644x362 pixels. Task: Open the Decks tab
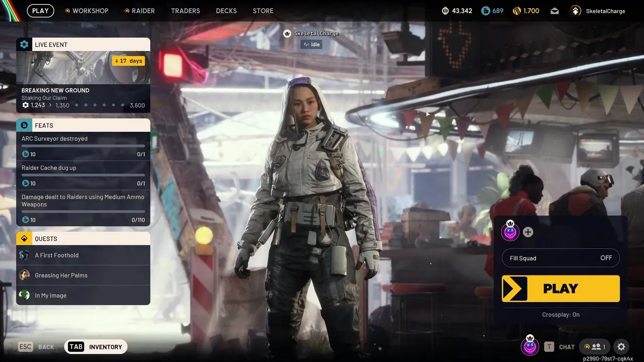click(226, 11)
